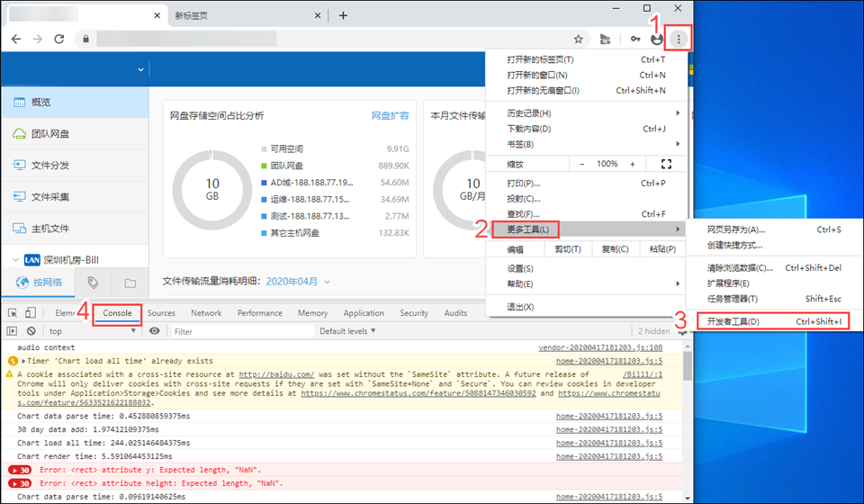Click green 团队网盘 legend color square
Image resolution: width=864 pixels, height=504 pixels.
pos(264,166)
